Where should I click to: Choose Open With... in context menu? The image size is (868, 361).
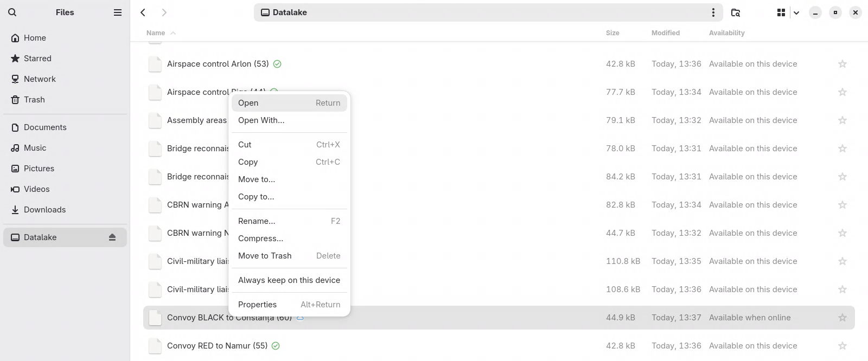point(289,120)
